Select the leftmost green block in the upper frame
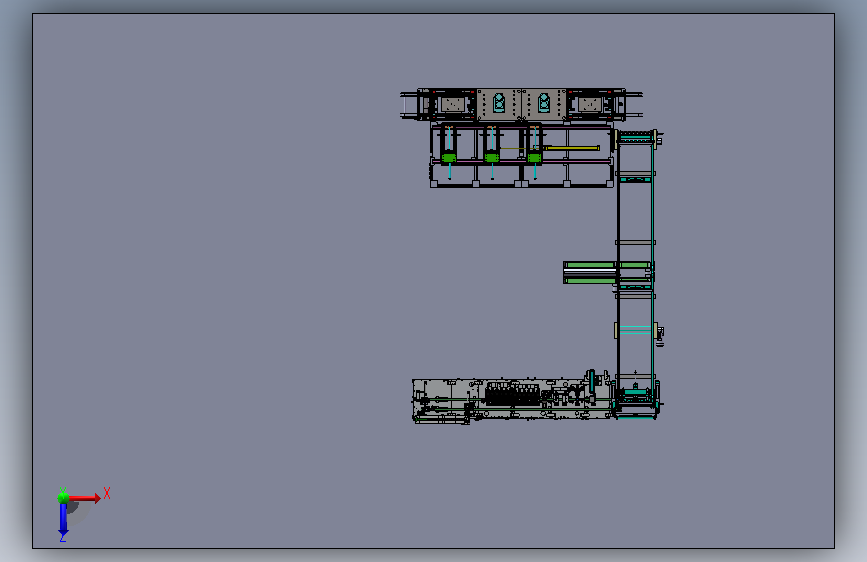The height and width of the screenshot is (562, 867). point(448,158)
